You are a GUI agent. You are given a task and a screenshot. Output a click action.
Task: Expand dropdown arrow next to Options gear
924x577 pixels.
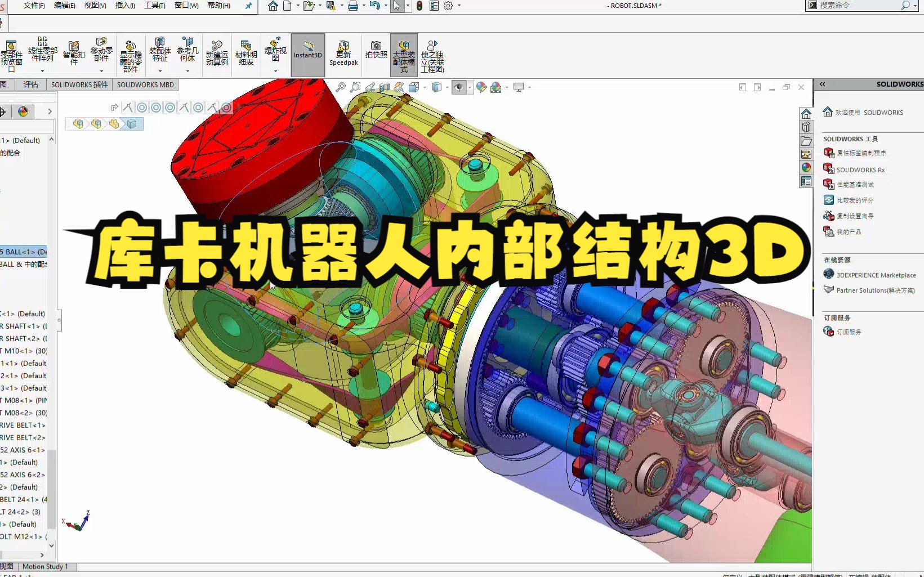tap(459, 6)
